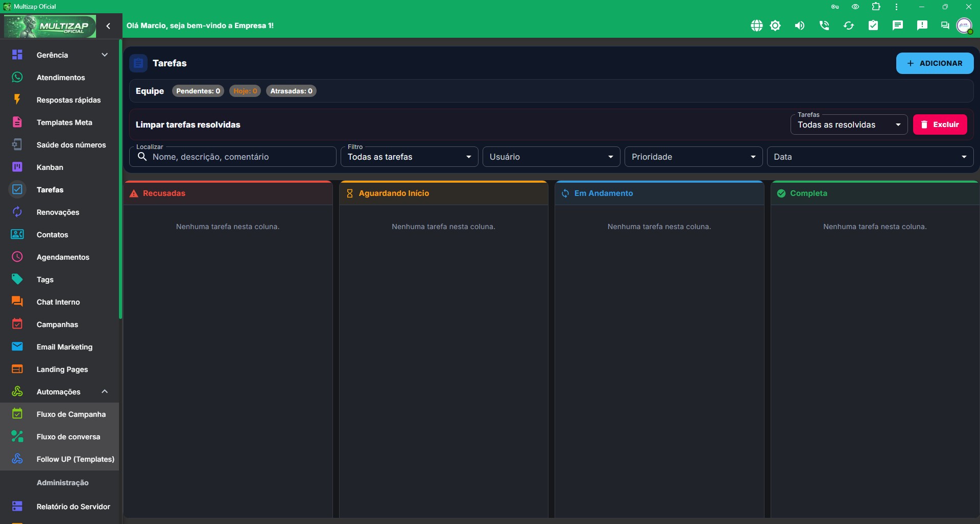This screenshot has height=524, width=980.
Task: Click the Kanban sidebar icon
Action: (17, 167)
